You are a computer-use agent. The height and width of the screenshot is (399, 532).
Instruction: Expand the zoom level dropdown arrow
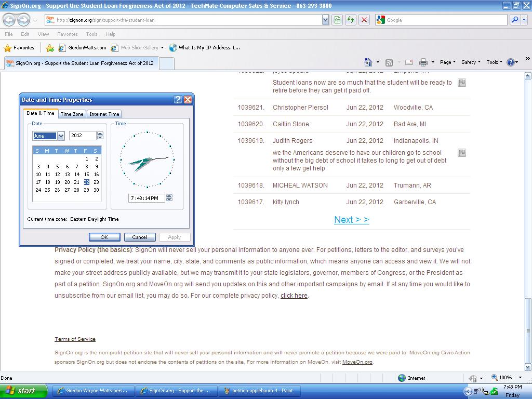520,378
